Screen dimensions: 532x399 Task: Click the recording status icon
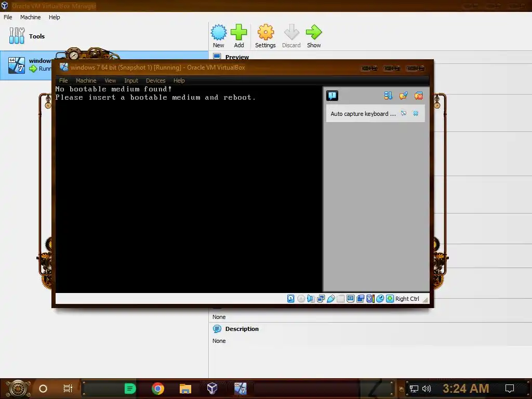(361, 299)
